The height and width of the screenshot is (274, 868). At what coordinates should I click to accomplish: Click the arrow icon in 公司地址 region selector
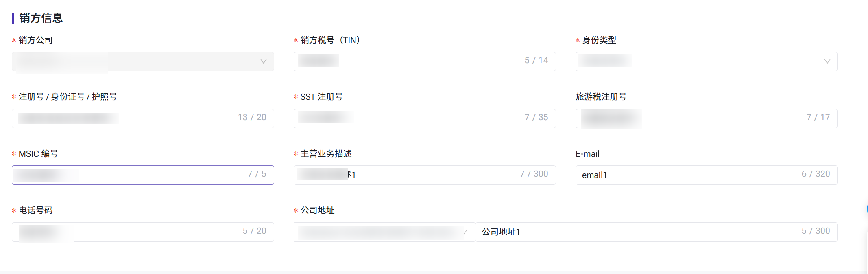coord(465,232)
